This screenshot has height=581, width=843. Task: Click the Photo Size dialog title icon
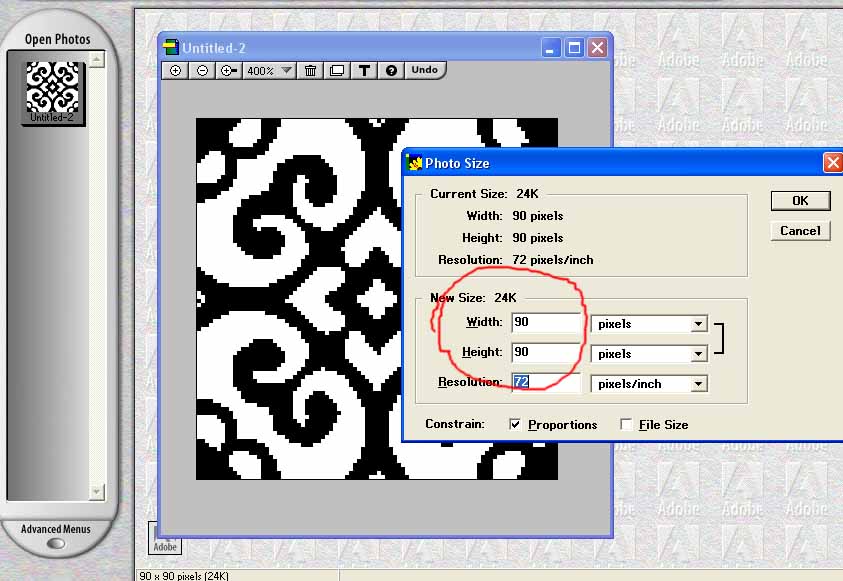[414, 163]
